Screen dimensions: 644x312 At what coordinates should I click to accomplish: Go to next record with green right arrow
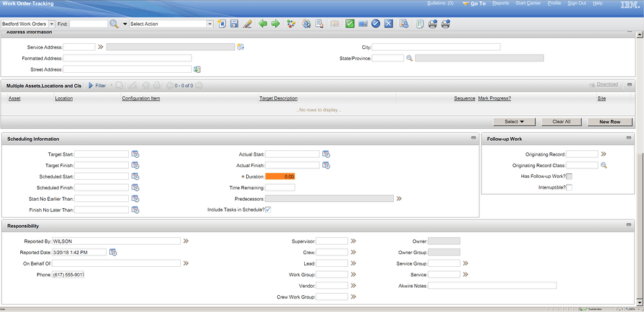point(276,24)
